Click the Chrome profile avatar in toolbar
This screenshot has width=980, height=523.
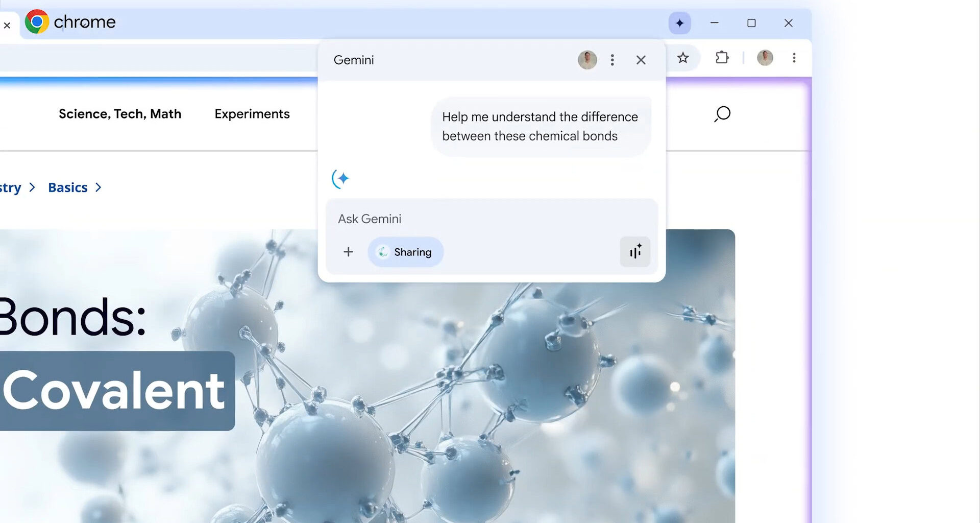765,58
